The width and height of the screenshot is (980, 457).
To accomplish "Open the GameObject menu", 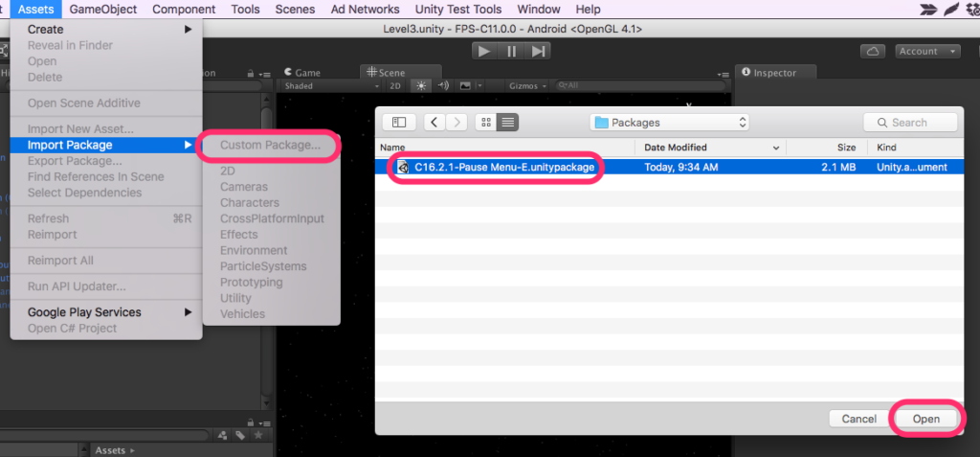I will coord(103,10).
